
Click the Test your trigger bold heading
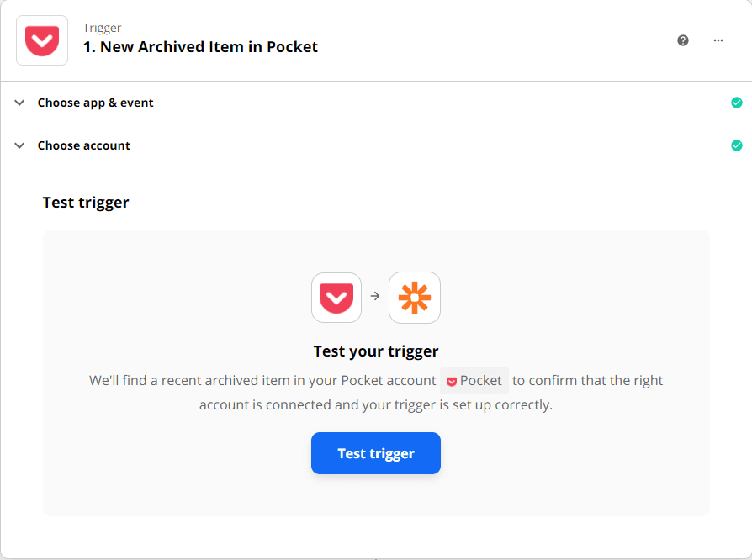[376, 351]
